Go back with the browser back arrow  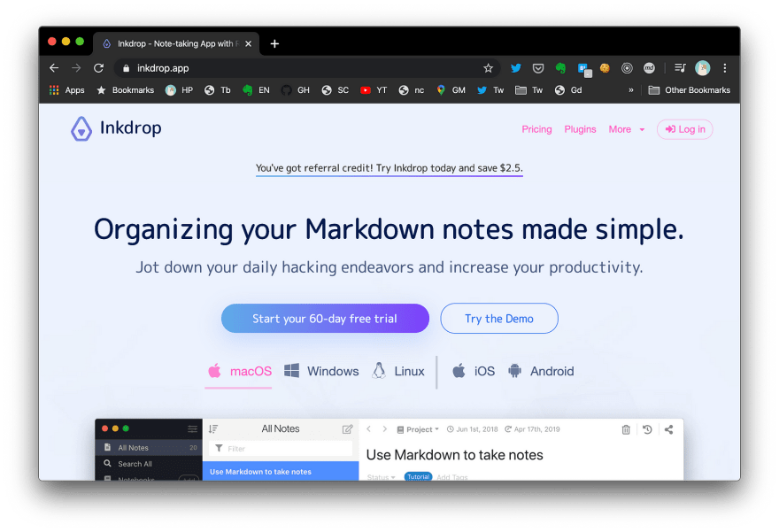tap(54, 68)
